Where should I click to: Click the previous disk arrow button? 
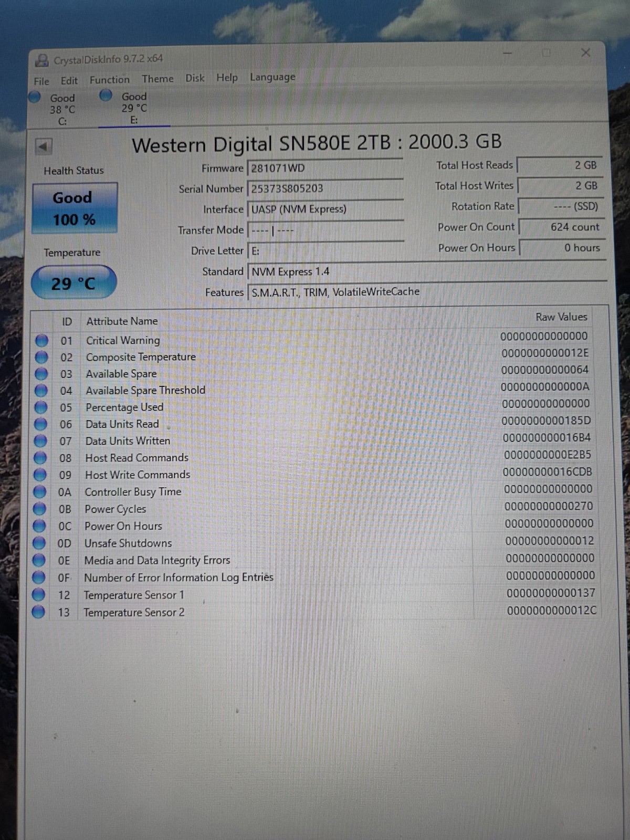(x=44, y=146)
